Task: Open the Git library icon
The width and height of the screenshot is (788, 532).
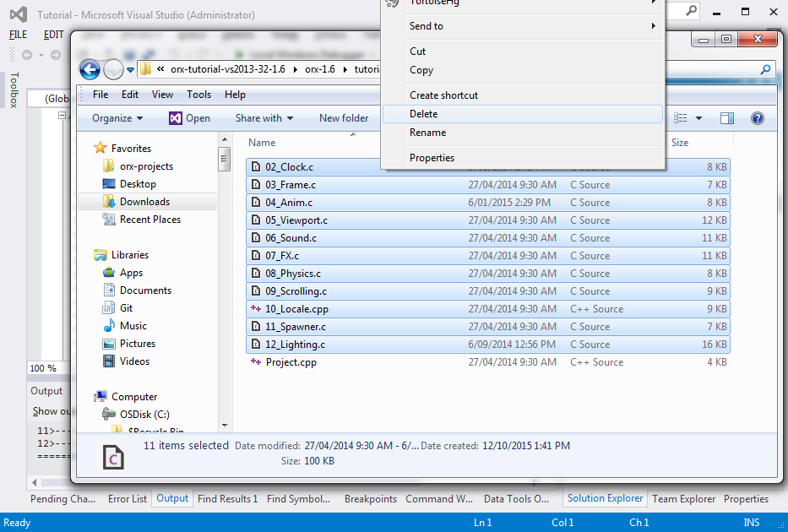Action: pyautogui.click(x=109, y=308)
